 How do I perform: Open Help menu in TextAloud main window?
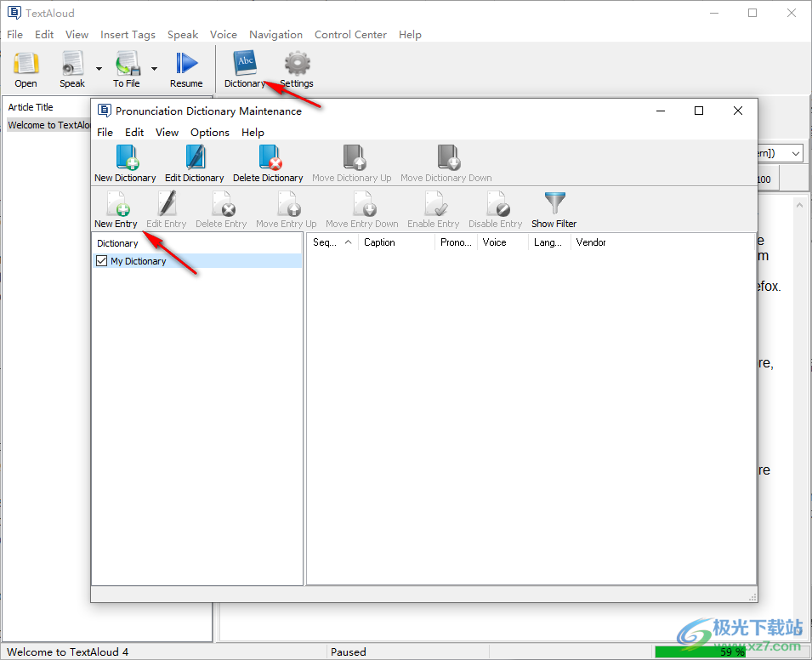click(410, 35)
